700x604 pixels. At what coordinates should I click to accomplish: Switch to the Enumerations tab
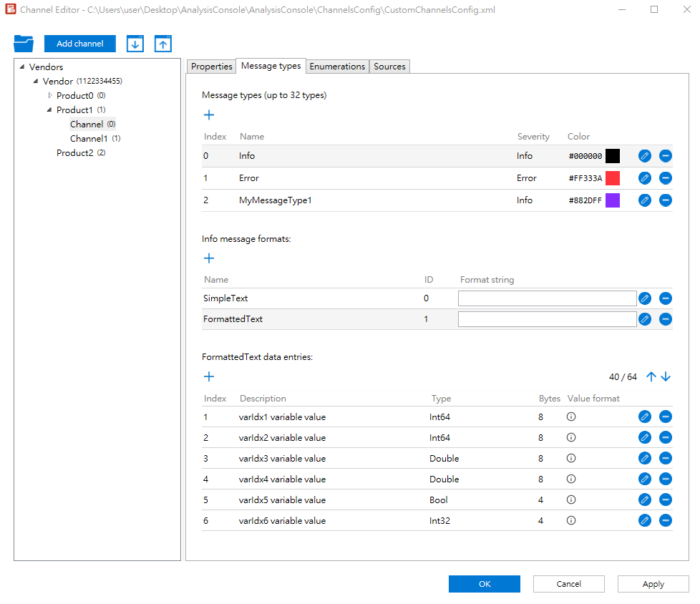(x=337, y=67)
